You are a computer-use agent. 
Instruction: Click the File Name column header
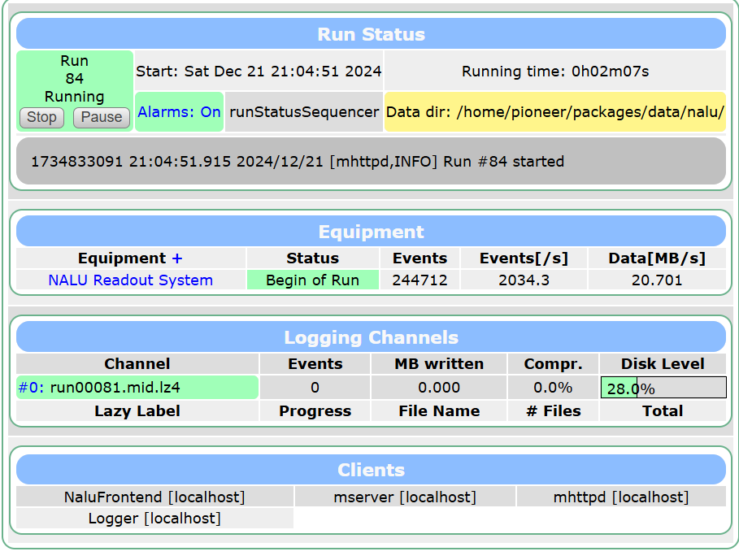439,411
